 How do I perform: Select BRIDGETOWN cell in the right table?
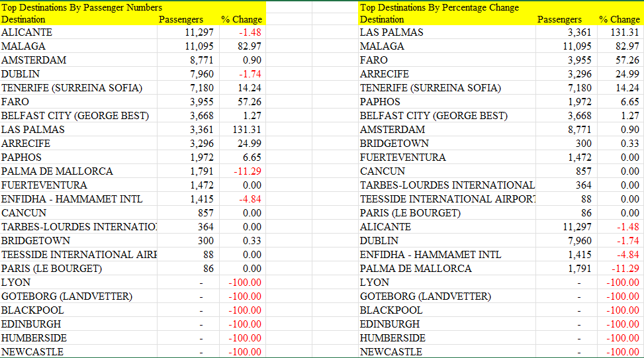[x=447, y=144]
